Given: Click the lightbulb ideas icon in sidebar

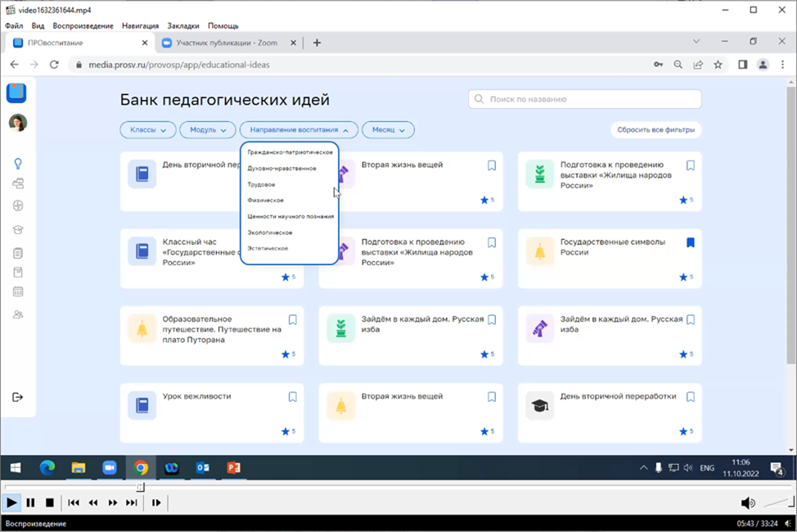Looking at the screenshot, I should [18, 164].
